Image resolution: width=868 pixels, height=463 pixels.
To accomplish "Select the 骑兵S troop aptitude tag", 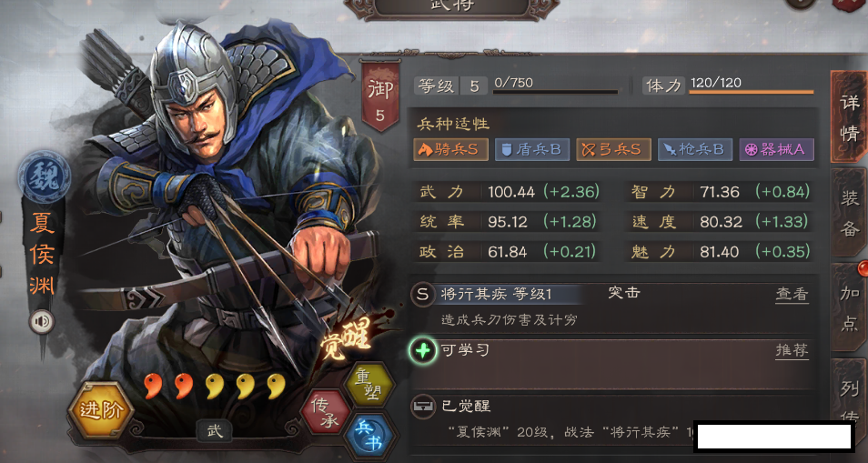I will click(450, 149).
